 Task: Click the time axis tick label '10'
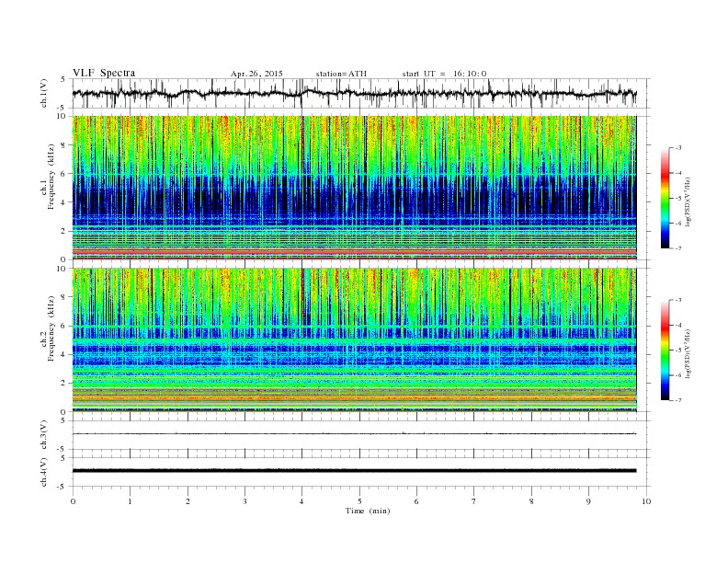[x=646, y=501]
